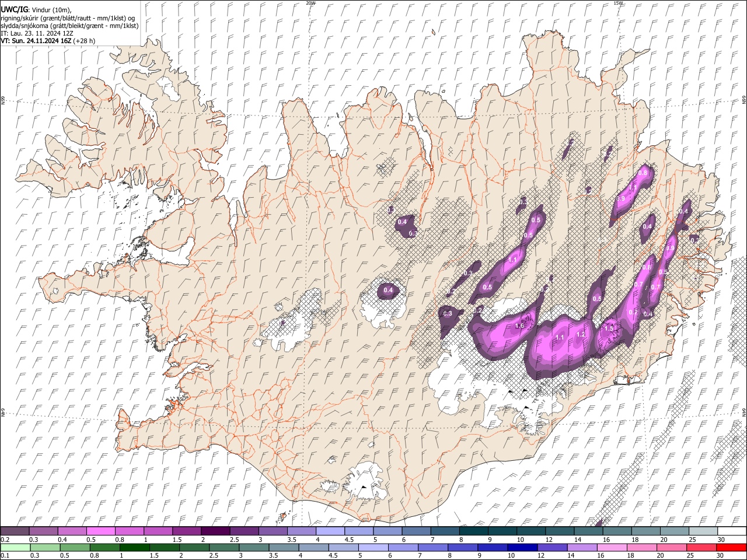Pick the navy blue 10 swatch in rain scale
Image resolution: width=747 pixels, height=560 pixels.
[x=522, y=548]
